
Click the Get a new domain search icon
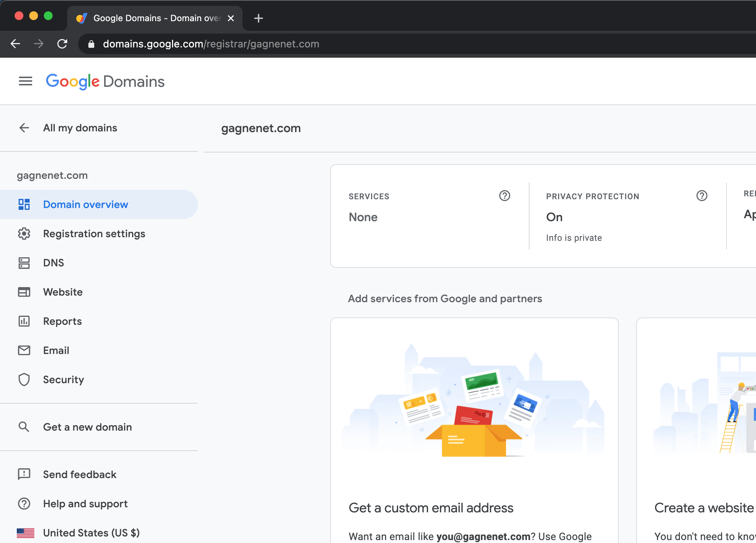pos(23,427)
